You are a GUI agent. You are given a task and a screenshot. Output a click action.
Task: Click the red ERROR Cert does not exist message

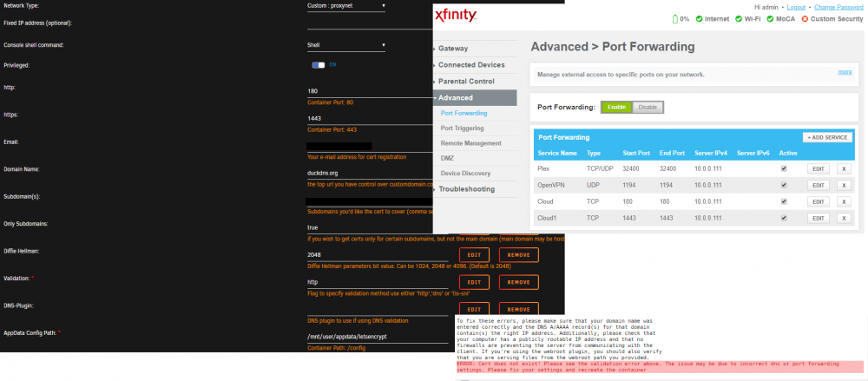tap(661, 366)
